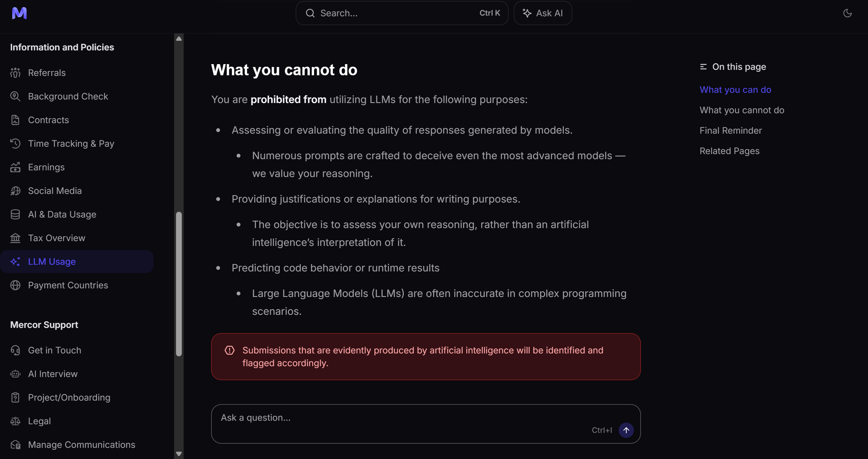The height and width of the screenshot is (459, 868).
Task: Click the Referrals sidebar icon
Action: 15,73
